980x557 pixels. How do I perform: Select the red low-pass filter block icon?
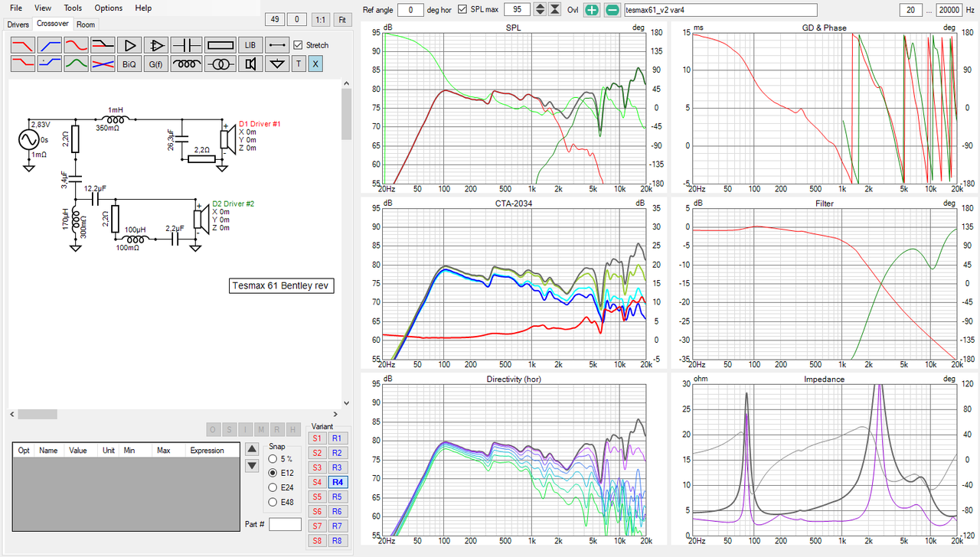23,45
